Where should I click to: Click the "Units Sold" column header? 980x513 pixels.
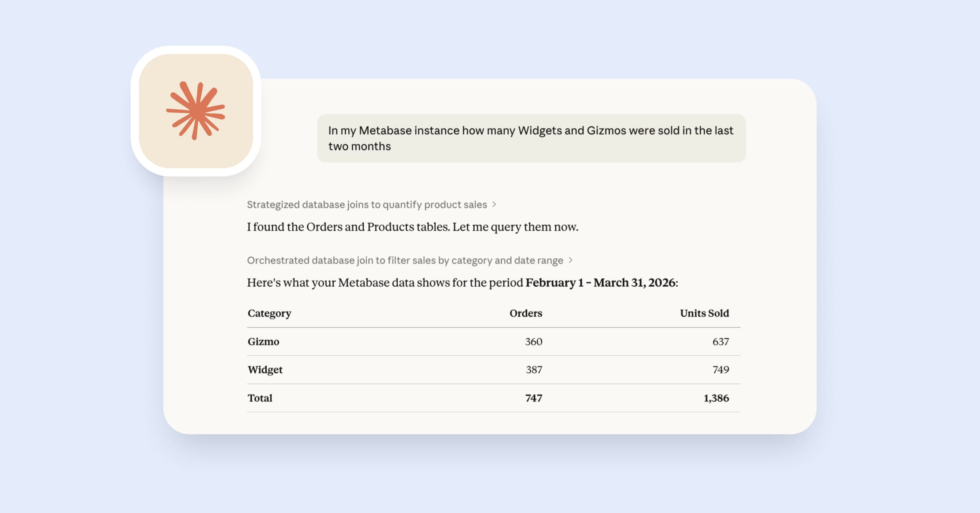coord(704,313)
